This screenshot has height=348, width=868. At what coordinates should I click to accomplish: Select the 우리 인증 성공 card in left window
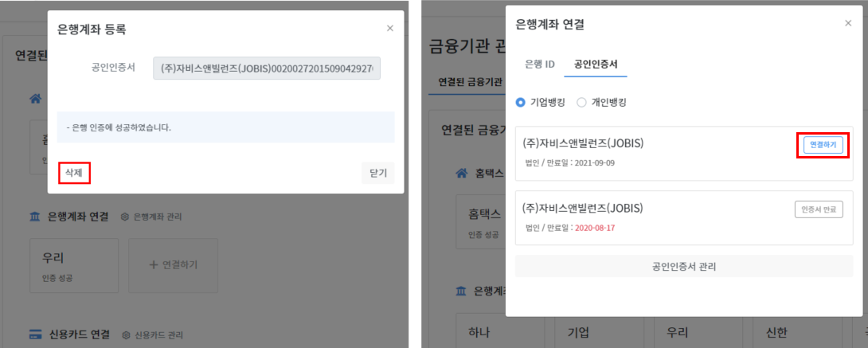(74, 265)
